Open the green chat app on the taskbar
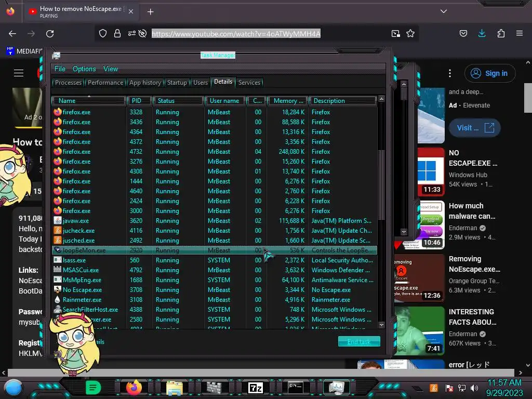This screenshot has width=532, height=399. (93, 388)
